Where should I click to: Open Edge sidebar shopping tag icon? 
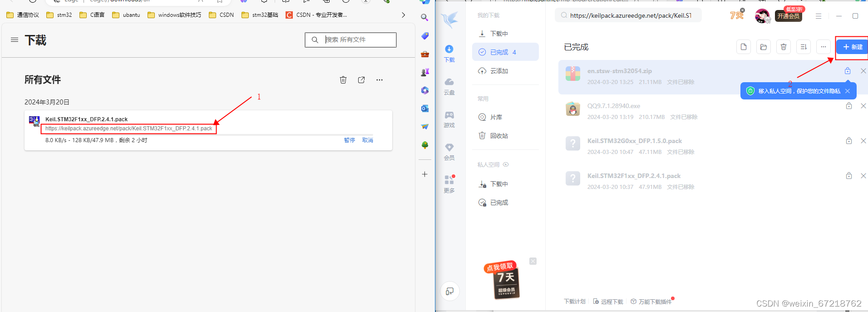pos(424,36)
